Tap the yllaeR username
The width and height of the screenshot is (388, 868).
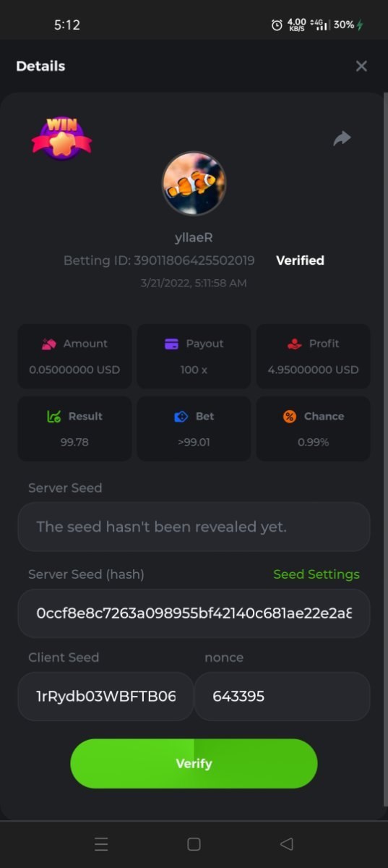click(x=194, y=237)
